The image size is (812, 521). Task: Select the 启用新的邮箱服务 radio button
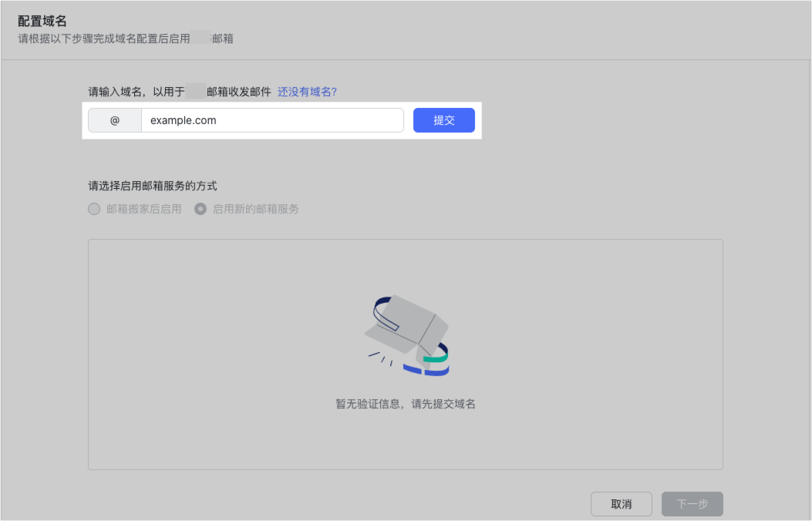200,209
